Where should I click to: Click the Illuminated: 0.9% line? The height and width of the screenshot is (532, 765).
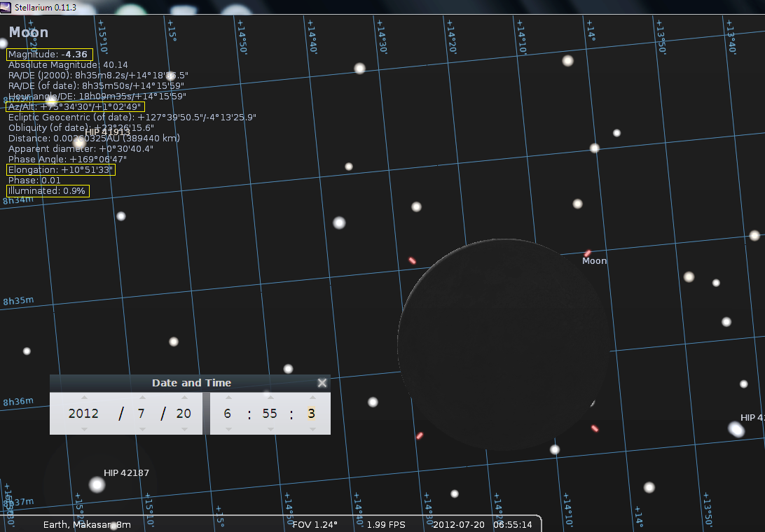pos(47,190)
